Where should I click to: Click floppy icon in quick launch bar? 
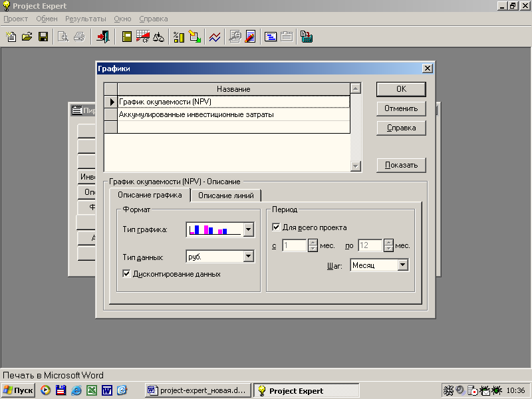(61, 390)
